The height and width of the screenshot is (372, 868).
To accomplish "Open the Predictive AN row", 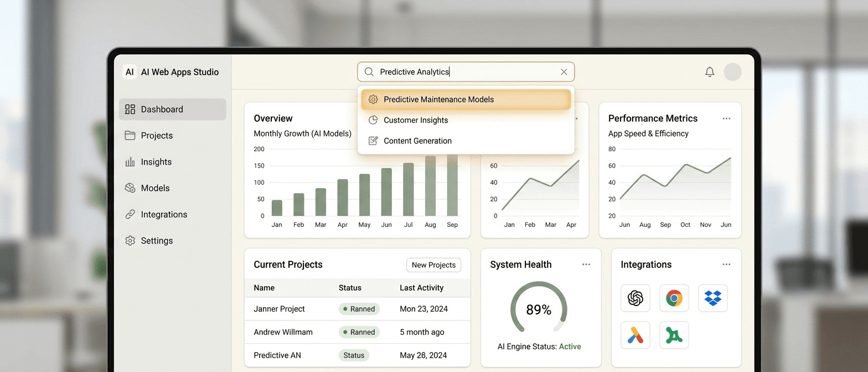I will pos(358,355).
